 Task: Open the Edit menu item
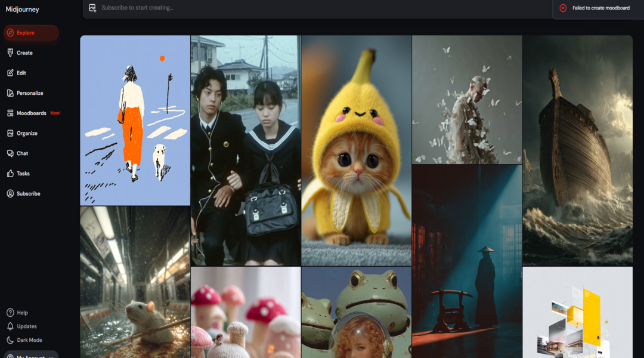(x=21, y=73)
